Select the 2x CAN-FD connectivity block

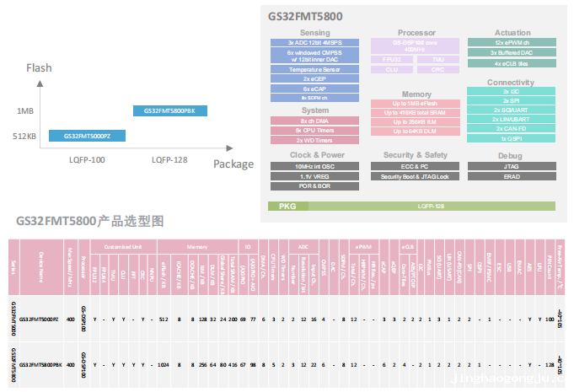(x=511, y=128)
